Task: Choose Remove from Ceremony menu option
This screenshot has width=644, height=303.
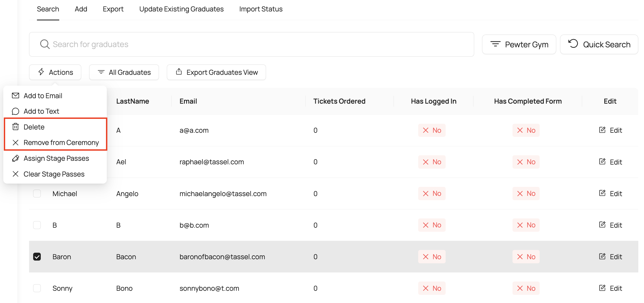Action: 61,143
